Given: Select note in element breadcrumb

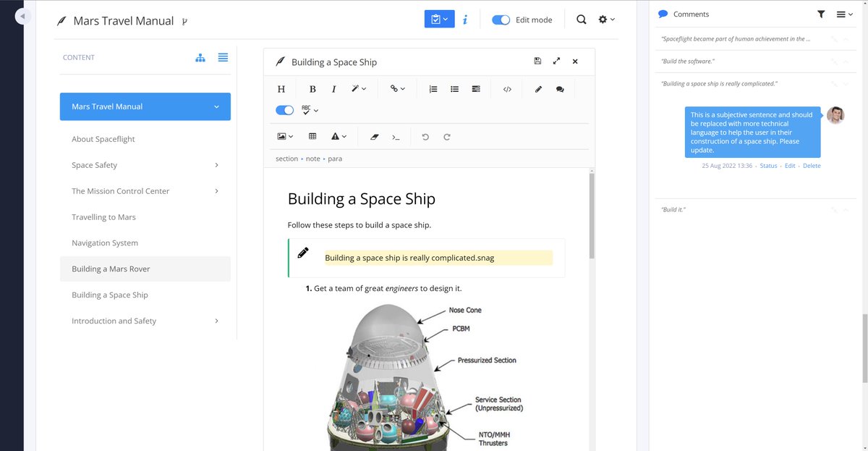Looking at the screenshot, I should [x=312, y=159].
